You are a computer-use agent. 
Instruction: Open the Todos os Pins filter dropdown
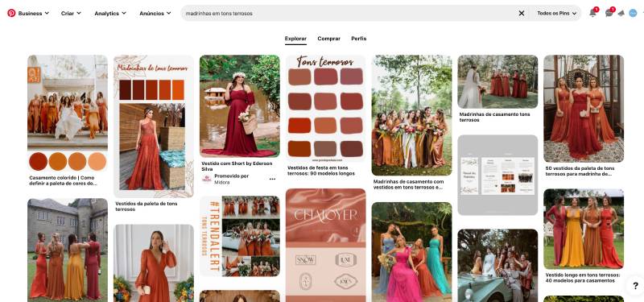(x=556, y=13)
